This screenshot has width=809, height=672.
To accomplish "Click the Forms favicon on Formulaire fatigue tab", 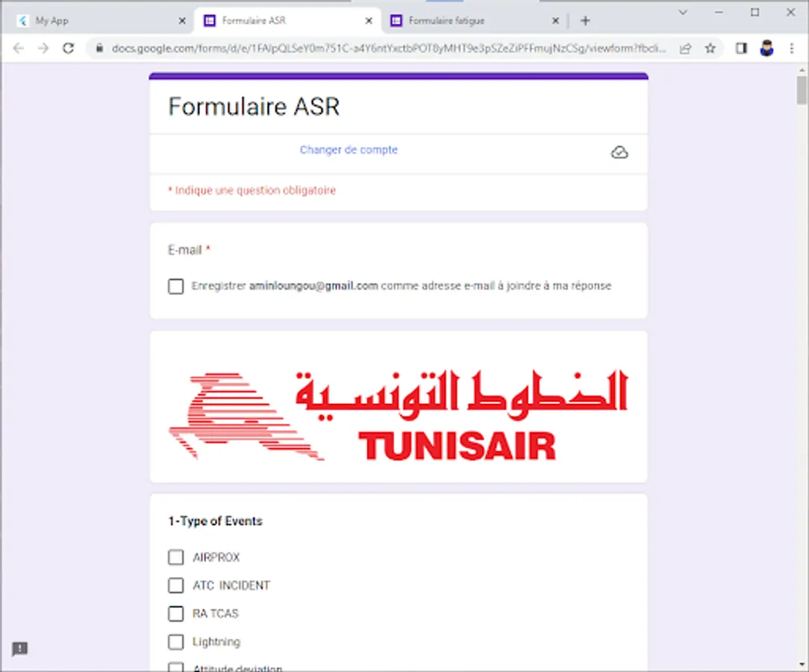I will click(x=396, y=21).
